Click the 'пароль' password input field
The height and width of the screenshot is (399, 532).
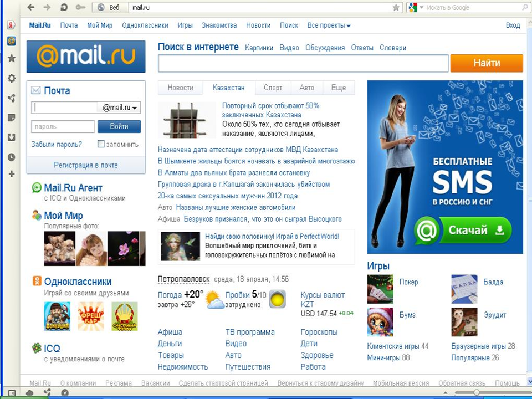(x=63, y=127)
